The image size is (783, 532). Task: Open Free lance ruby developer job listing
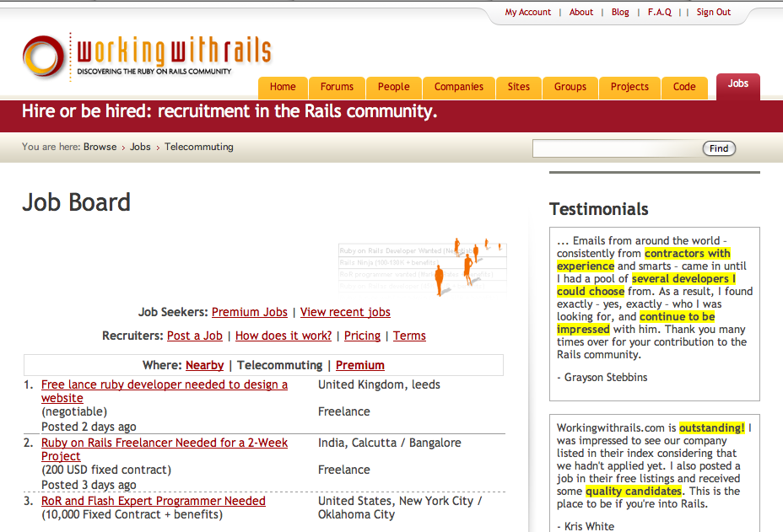165,391
